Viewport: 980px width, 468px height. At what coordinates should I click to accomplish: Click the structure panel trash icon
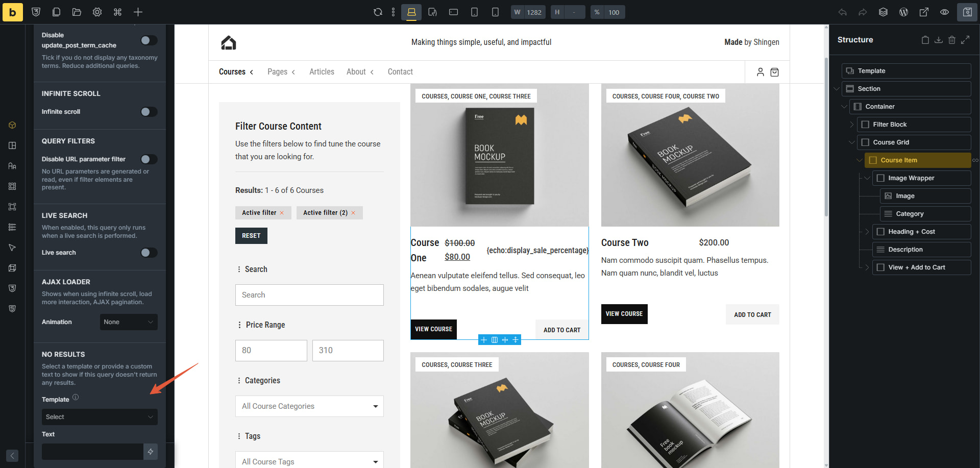[951, 40]
